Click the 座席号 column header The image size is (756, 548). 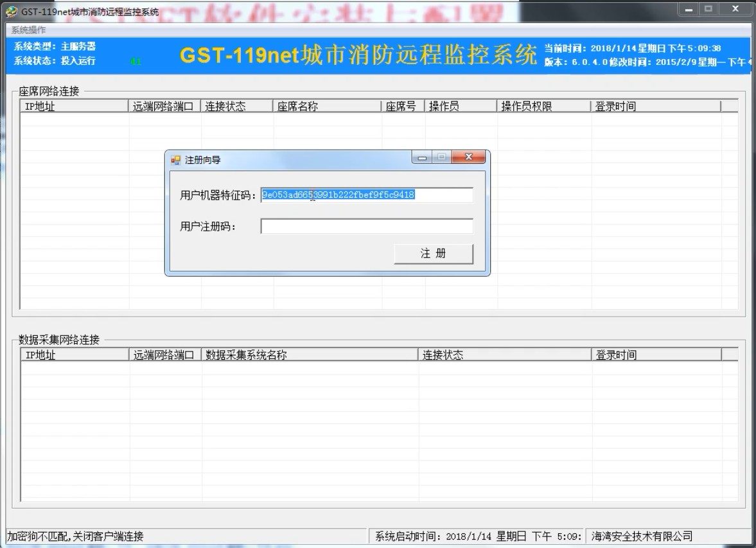(403, 107)
